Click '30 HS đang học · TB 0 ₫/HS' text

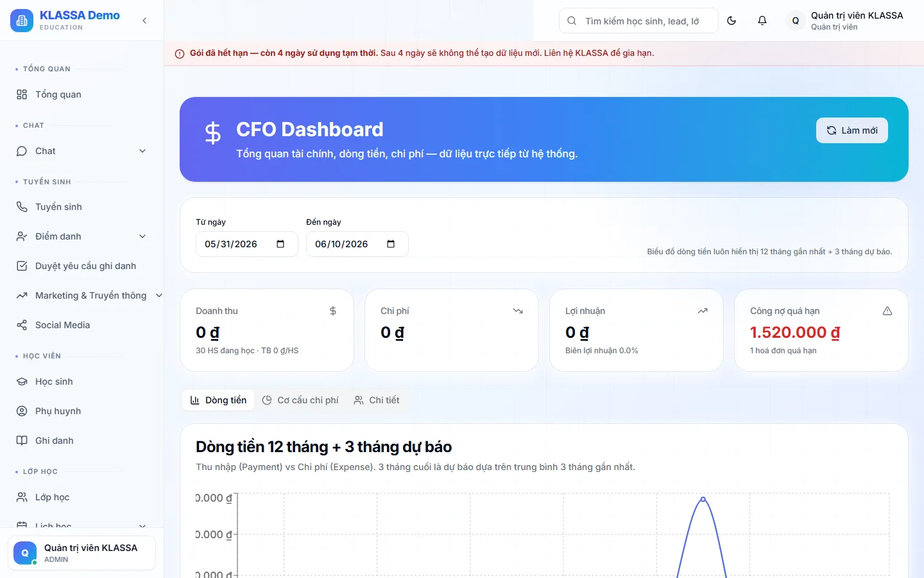(x=247, y=351)
